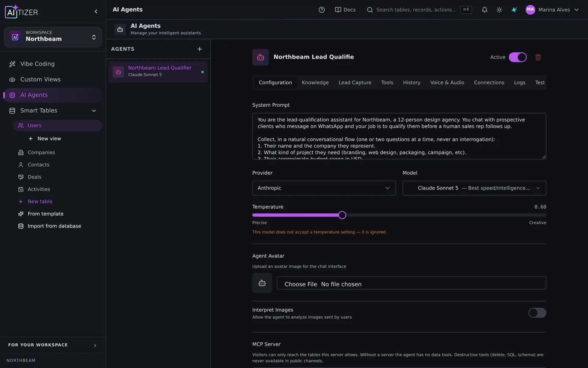Click the NORTHBEAM footer label

click(x=21, y=361)
